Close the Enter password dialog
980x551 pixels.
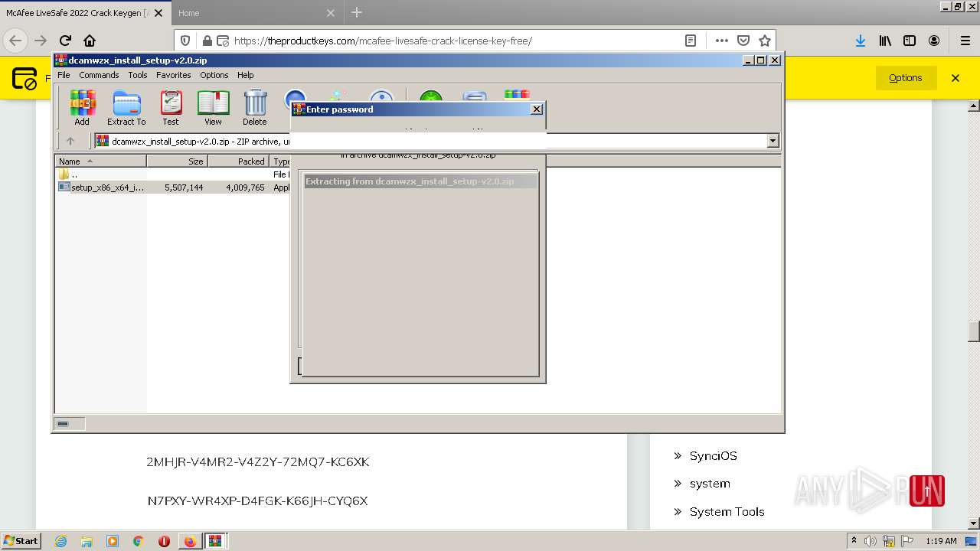point(536,109)
